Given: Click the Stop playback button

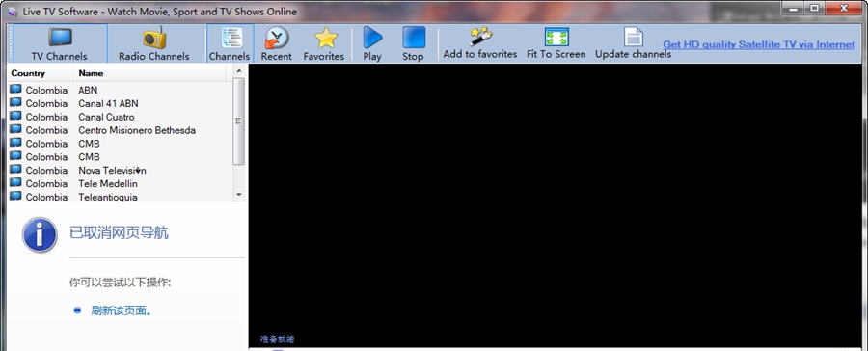Looking at the screenshot, I should 413,43.
